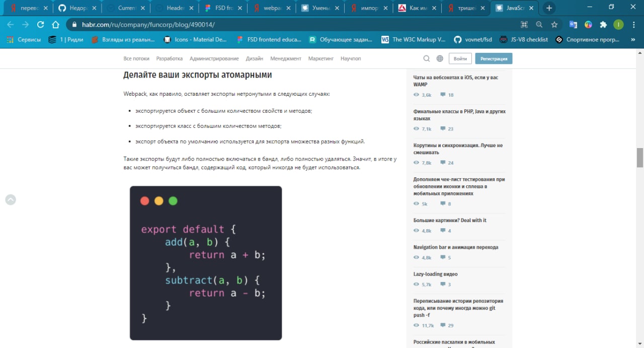The width and height of the screenshot is (644, 348).
Task: Open the 1 | Ридли bookmark
Action: click(x=66, y=39)
